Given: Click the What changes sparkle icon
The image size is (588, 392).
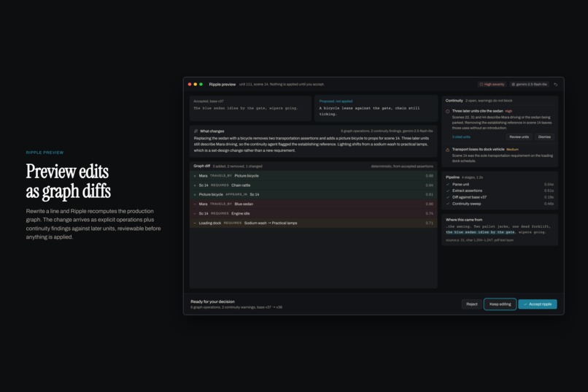Looking at the screenshot, I should point(196,131).
